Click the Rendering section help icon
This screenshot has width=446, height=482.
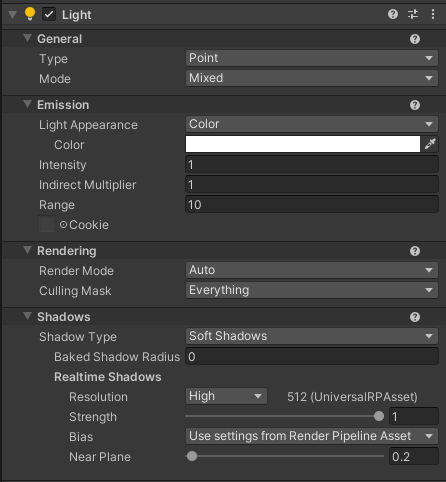(x=415, y=251)
